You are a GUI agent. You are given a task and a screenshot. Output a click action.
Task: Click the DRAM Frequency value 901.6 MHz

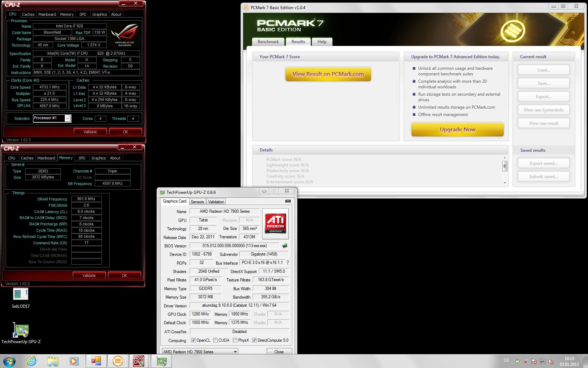(86, 199)
